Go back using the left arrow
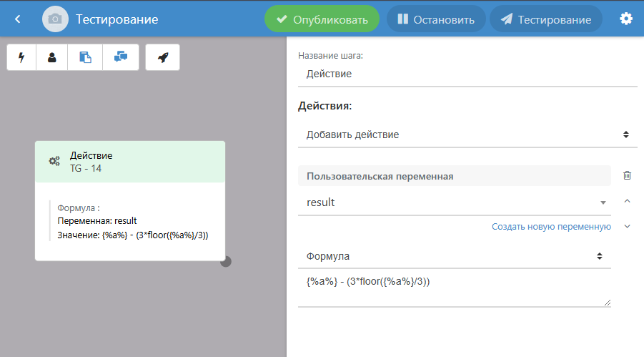The width and height of the screenshot is (644, 357). [18, 19]
